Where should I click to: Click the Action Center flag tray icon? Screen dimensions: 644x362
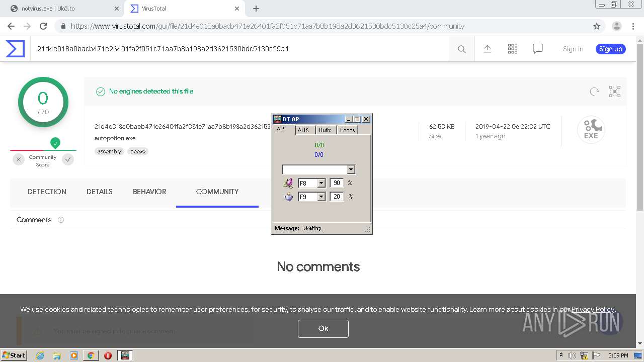596,355
